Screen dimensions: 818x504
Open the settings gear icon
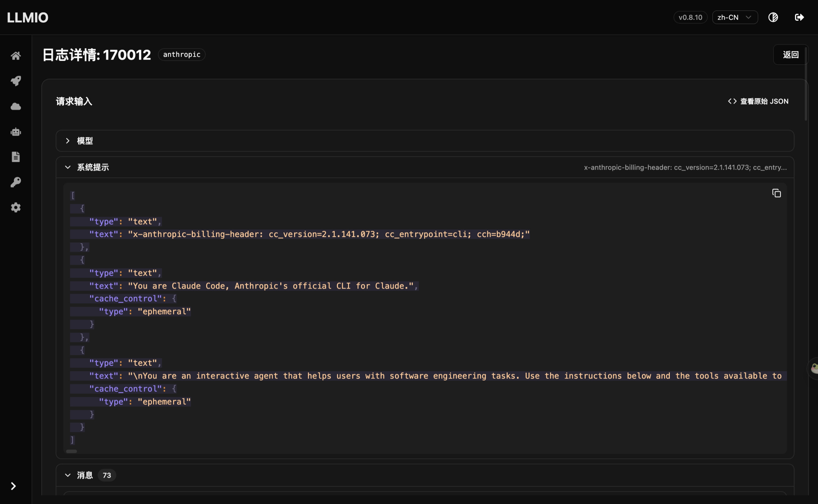point(16,207)
